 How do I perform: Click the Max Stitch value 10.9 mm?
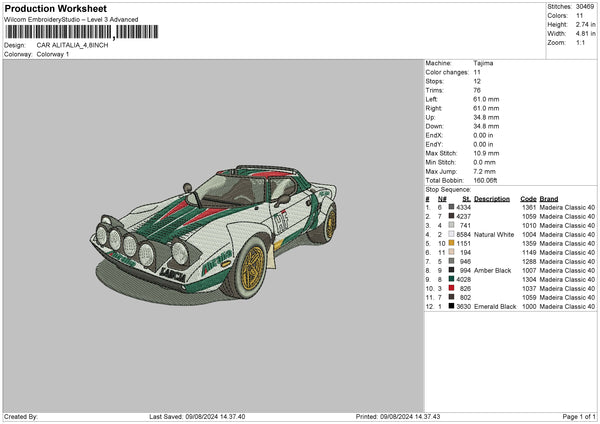click(x=486, y=153)
